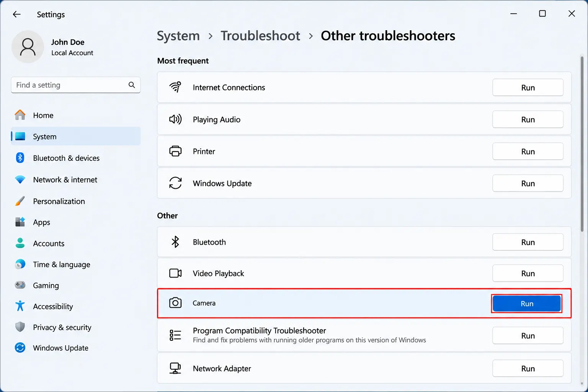Click the Bluetooth & devices icon
The height and width of the screenshot is (392, 588).
pos(20,158)
